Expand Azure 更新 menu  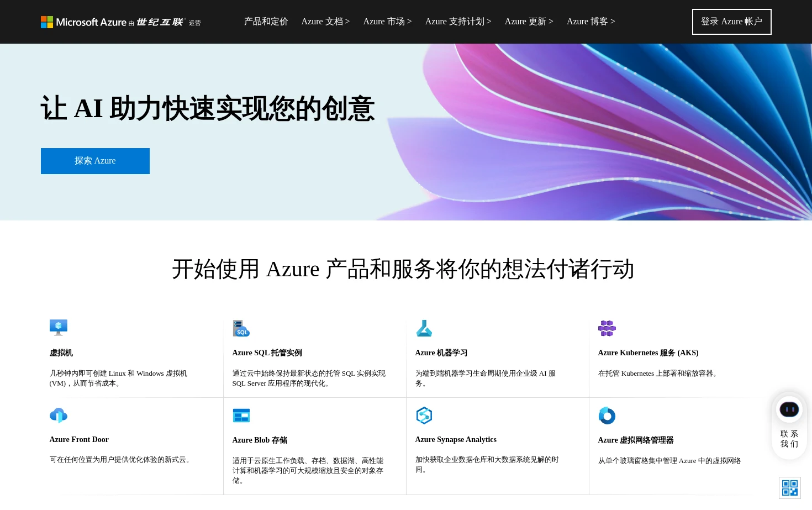tap(529, 22)
